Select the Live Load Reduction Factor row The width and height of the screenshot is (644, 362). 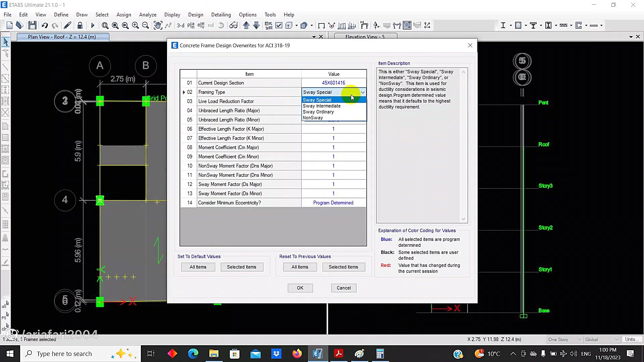tap(273, 101)
